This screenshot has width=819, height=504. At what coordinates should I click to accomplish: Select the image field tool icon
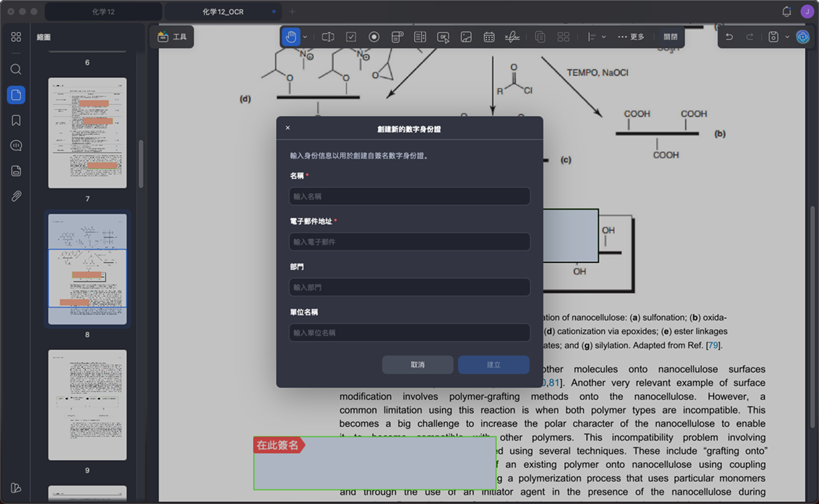[466, 37]
